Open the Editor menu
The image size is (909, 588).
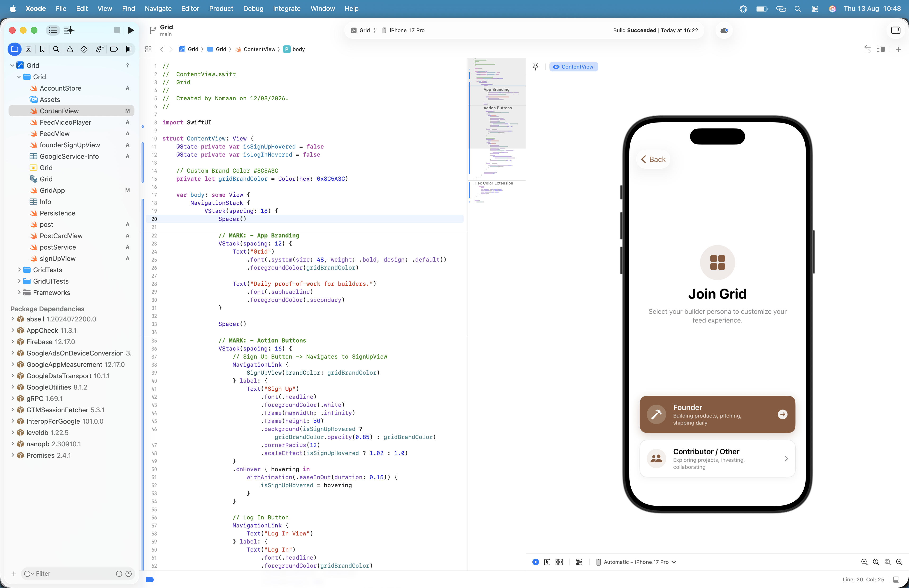pyautogui.click(x=190, y=8)
